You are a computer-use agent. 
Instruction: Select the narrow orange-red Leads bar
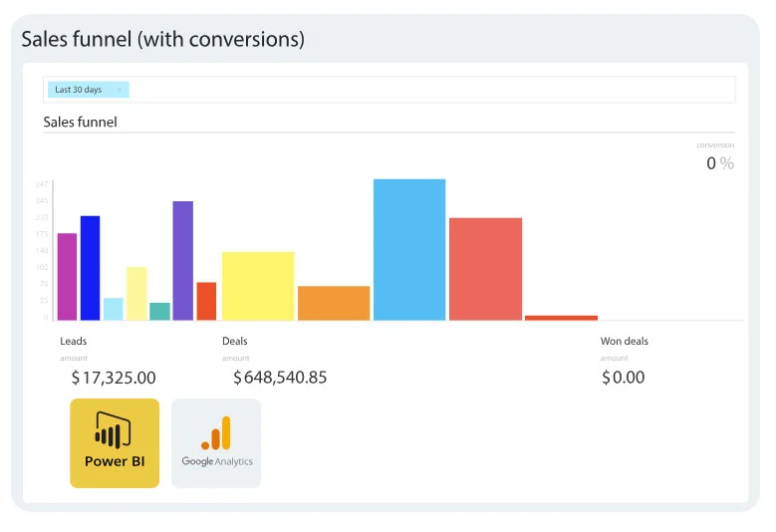(x=206, y=301)
